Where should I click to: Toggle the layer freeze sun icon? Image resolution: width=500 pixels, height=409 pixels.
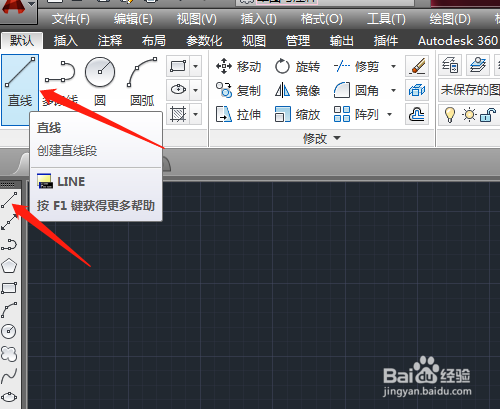click(x=469, y=115)
